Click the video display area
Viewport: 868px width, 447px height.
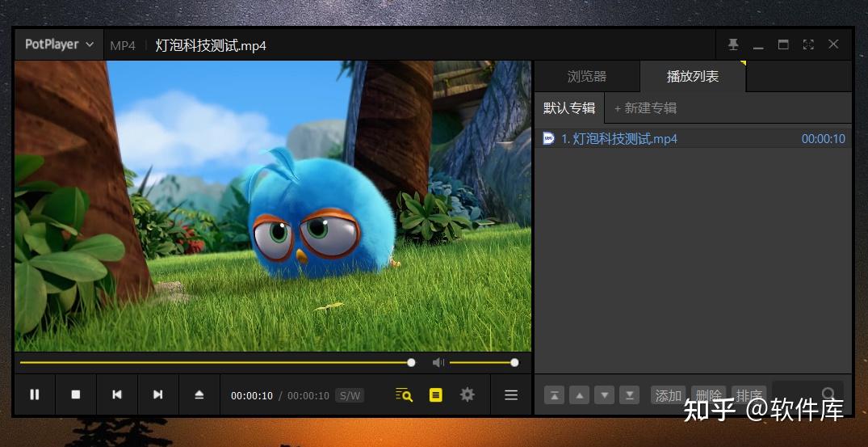coord(272,205)
